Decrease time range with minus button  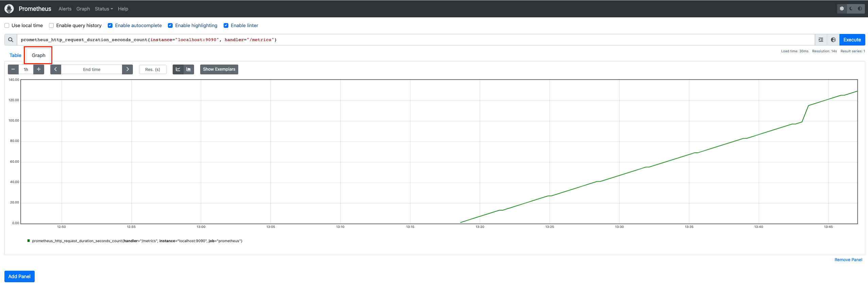[13, 69]
